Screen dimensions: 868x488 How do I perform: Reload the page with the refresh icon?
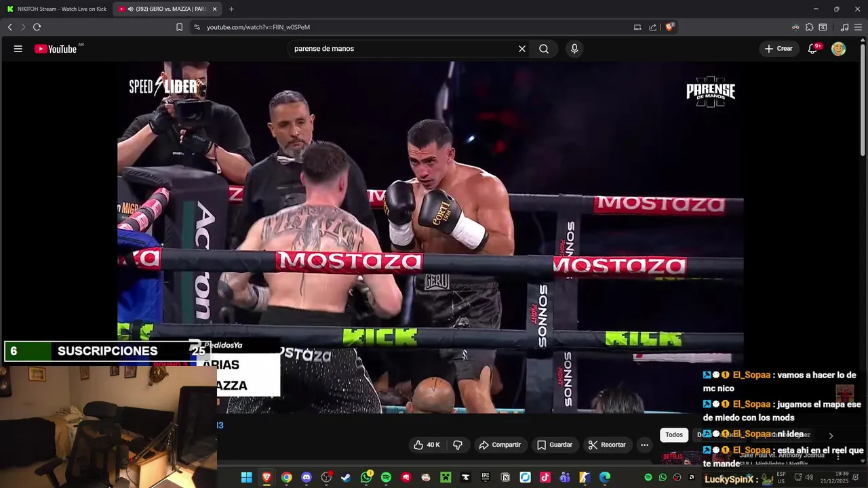click(x=37, y=27)
